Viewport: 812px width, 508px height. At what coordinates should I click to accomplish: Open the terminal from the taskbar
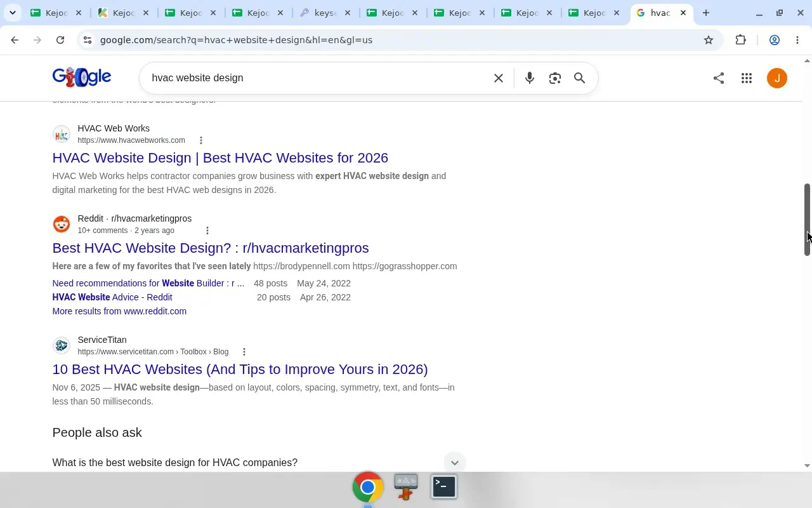[444, 487]
